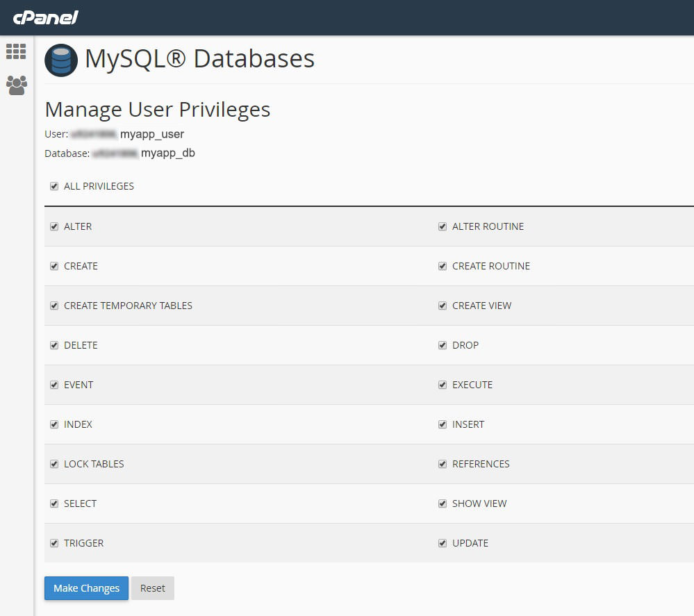
Task: Disable the DROP privilege checkbox
Action: 443,345
